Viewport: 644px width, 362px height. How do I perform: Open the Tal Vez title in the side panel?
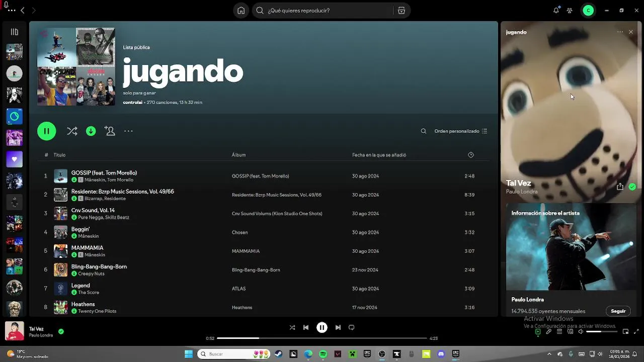519,183
